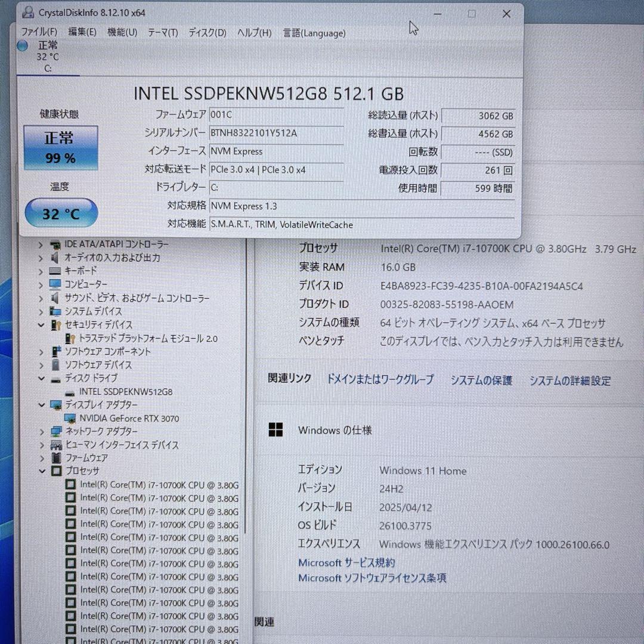
Task: Click the キーボード keyboard icon
Action: pos(55,271)
